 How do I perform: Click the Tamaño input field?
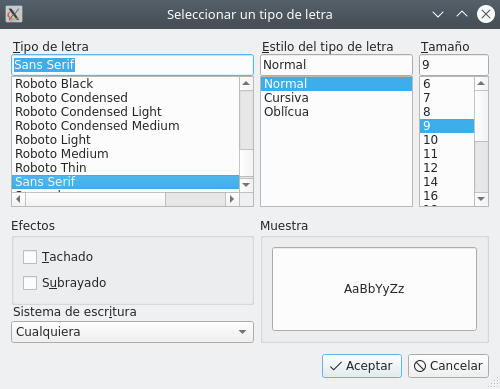[454, 65]
